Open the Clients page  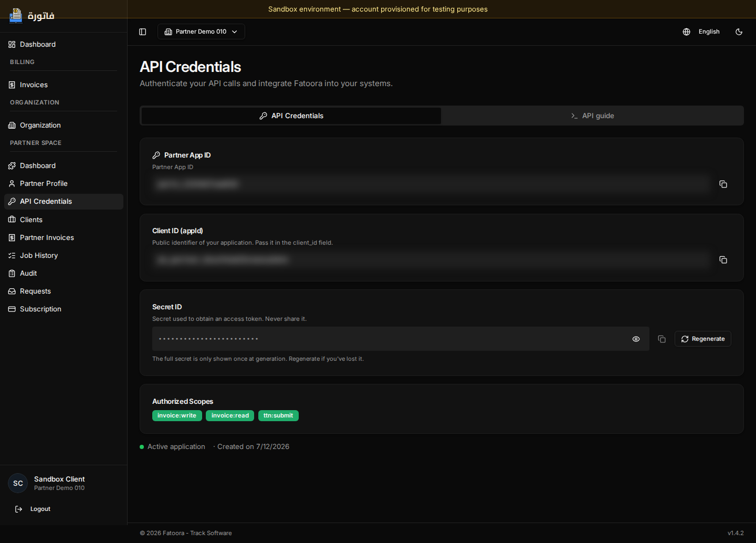click(x=64, y=220)
